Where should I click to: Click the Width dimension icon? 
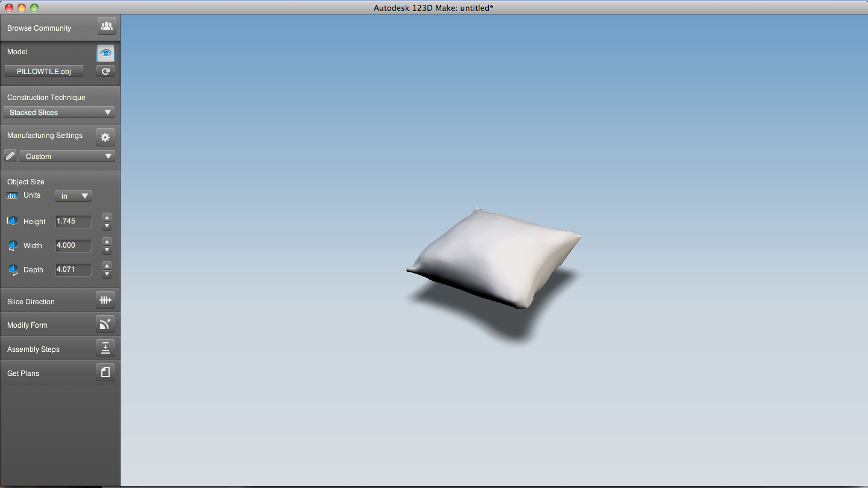[x=13, y=246]
